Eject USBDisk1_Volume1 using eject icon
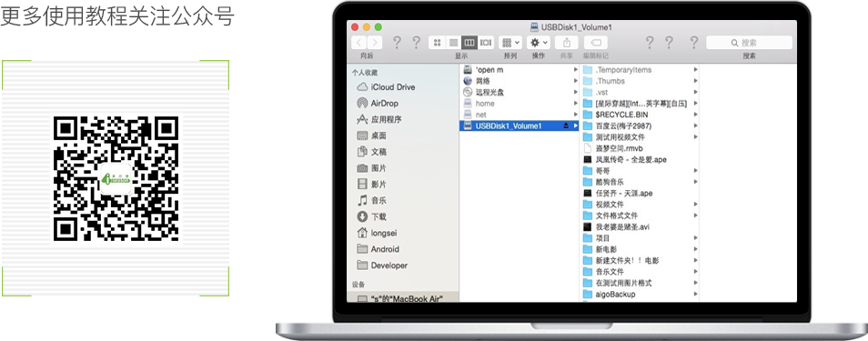The height and width of the screenshot is (341, 868). (566, 126)
